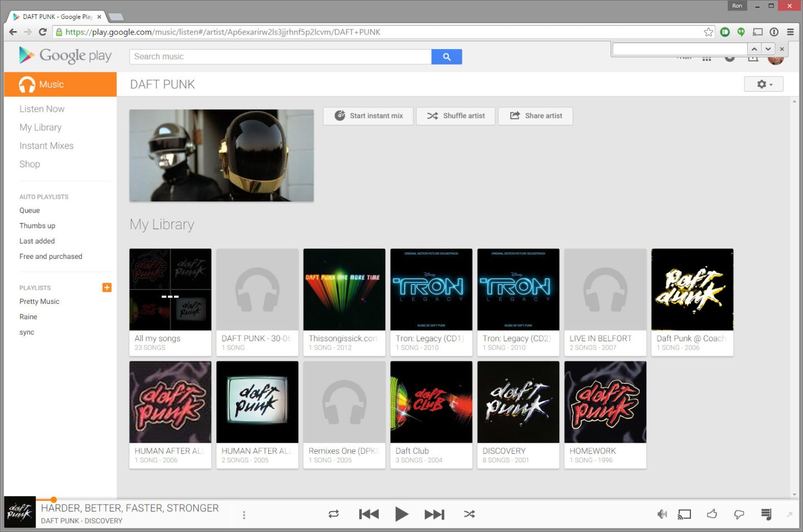Open the settings gear dropdown
803x532 pixels.
(x=764, y=84)
